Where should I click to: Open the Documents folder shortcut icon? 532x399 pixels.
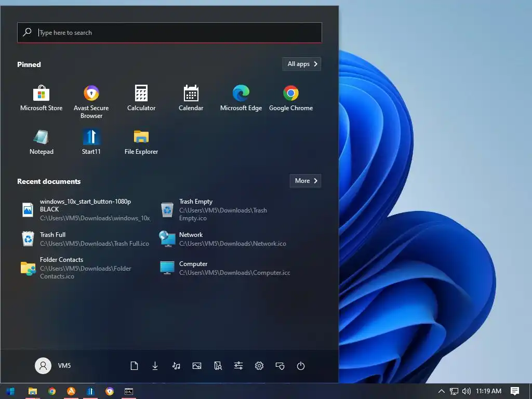(134, 366)
